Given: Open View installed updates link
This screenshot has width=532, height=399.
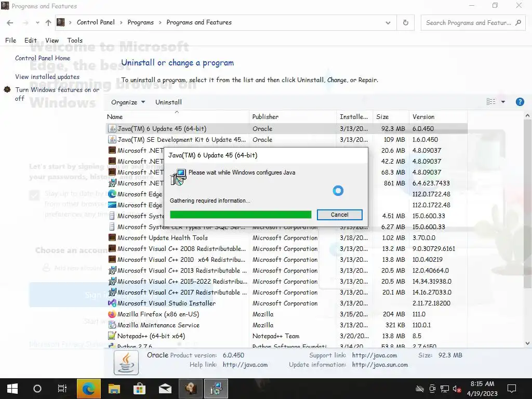Looking at the screenshot, I should [47, 77].
